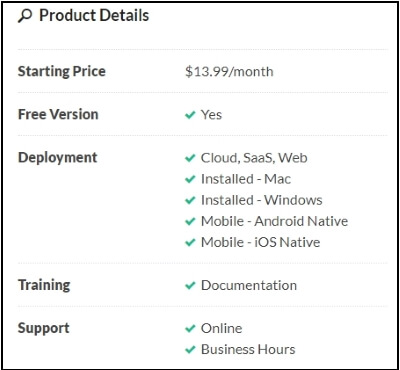The height and width of the screenshot is (370, 400).
Task: Click the Documentation text
Action: click(x=249, y=285)
